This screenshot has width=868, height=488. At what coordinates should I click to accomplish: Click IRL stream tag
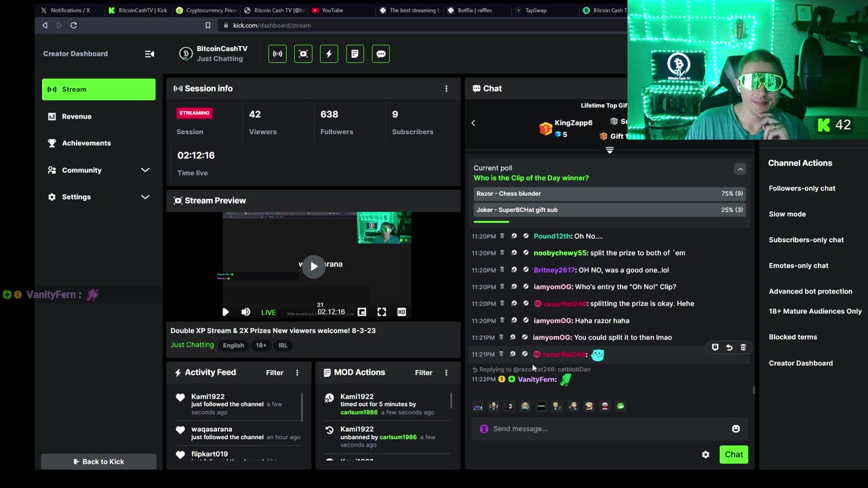pos(283,346)
